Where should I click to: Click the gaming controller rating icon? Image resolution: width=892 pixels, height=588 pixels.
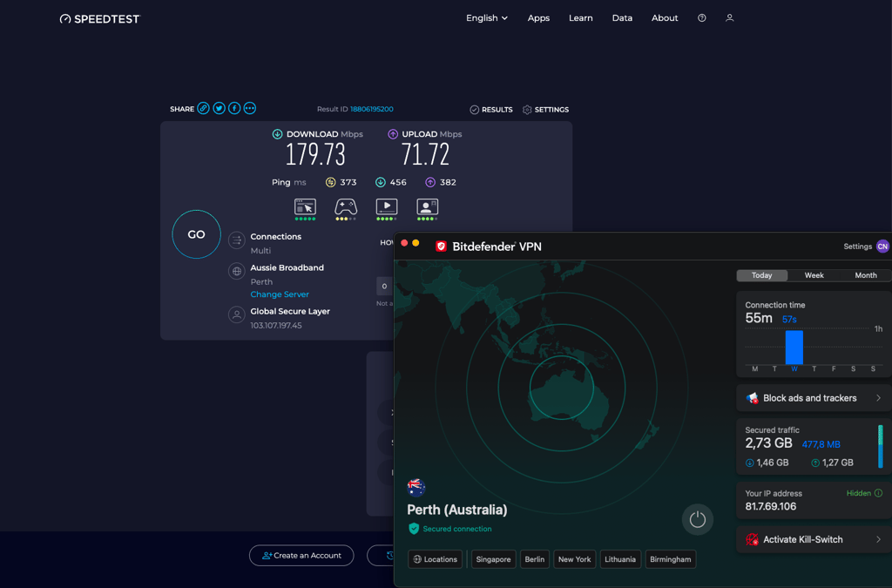346,207
